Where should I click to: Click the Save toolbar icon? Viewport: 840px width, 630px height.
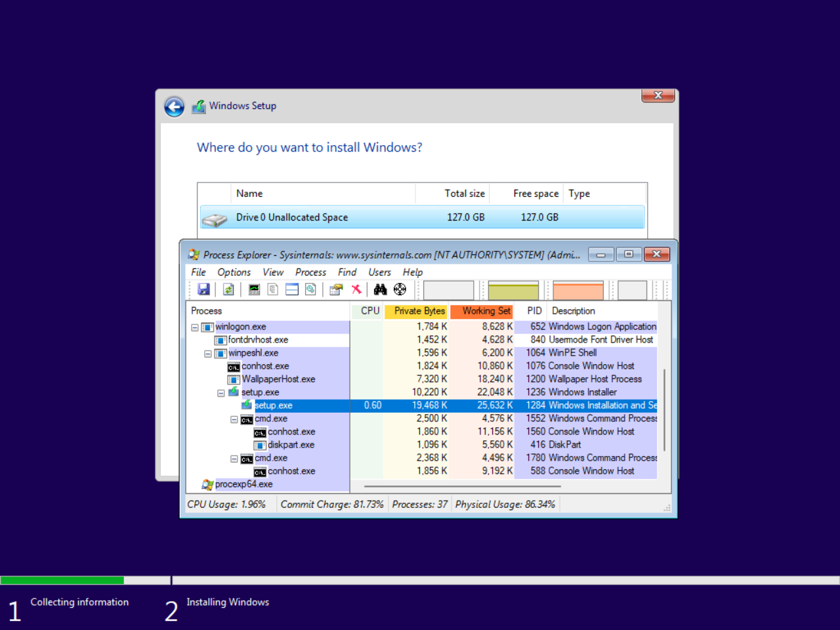(x=203, y=289)
